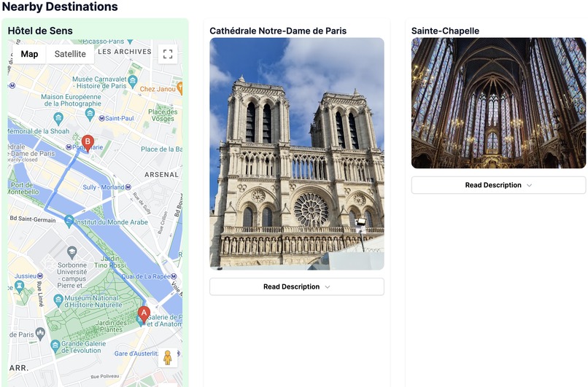Expand Read Description under Notre-Dame
This screenshot has width=588, height=387.
297,286
